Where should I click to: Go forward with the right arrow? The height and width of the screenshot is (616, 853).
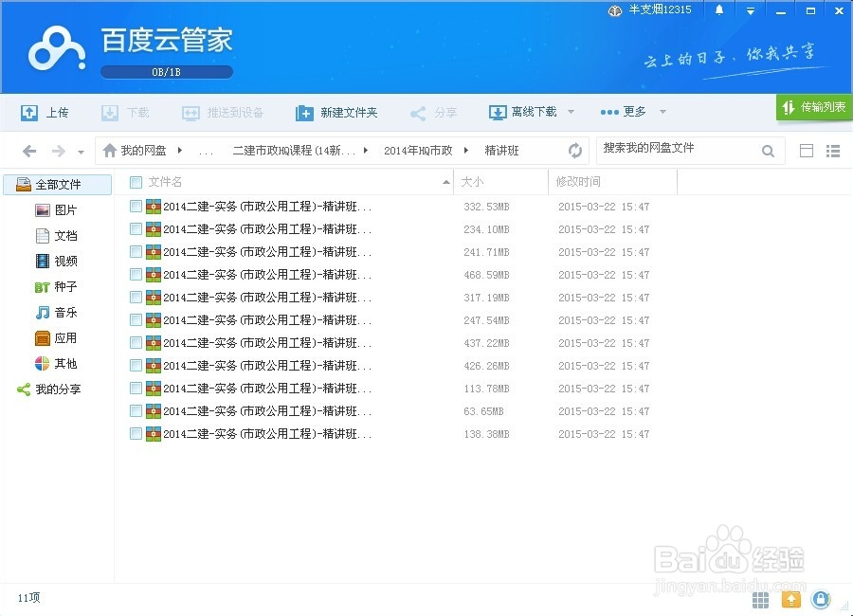(58, 151)
